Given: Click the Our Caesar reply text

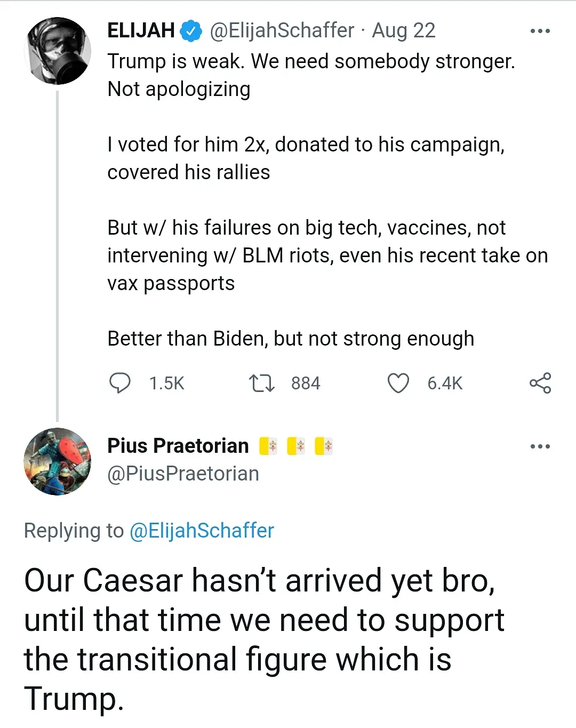Looking at the screenshot, I should pos(264,639).
